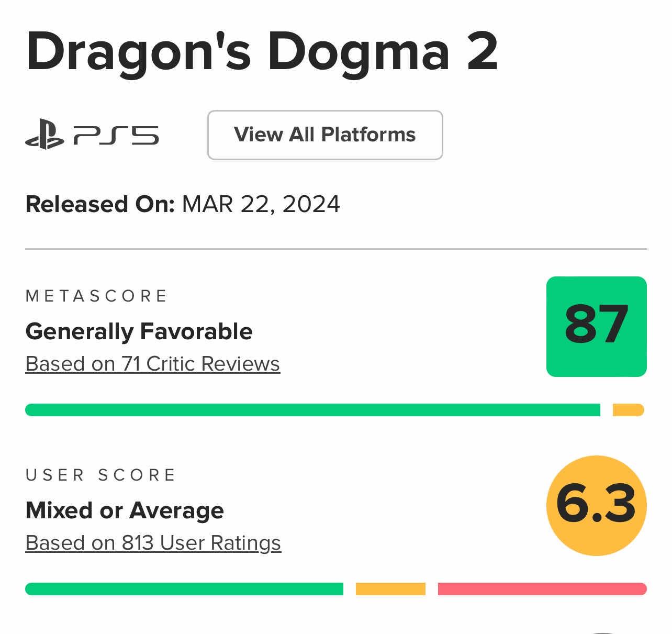Click the USER SCORE section label
This screenshot has width=672, height=634.
[100, 475]
